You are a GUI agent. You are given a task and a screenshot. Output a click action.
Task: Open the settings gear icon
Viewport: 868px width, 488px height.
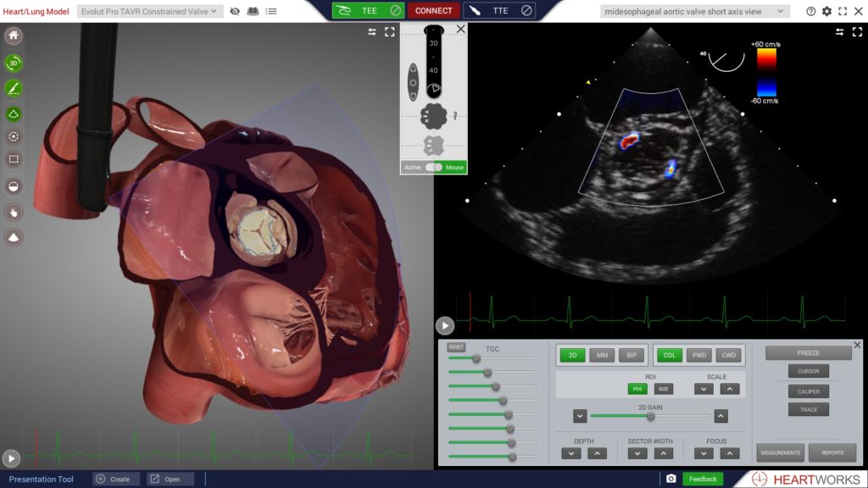click(x=826, y=11)
